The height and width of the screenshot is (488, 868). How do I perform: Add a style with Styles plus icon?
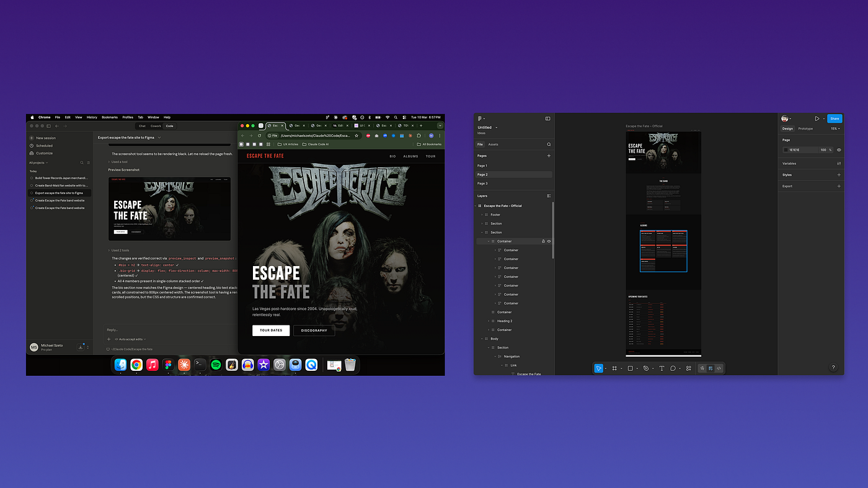tap(839, 175)
